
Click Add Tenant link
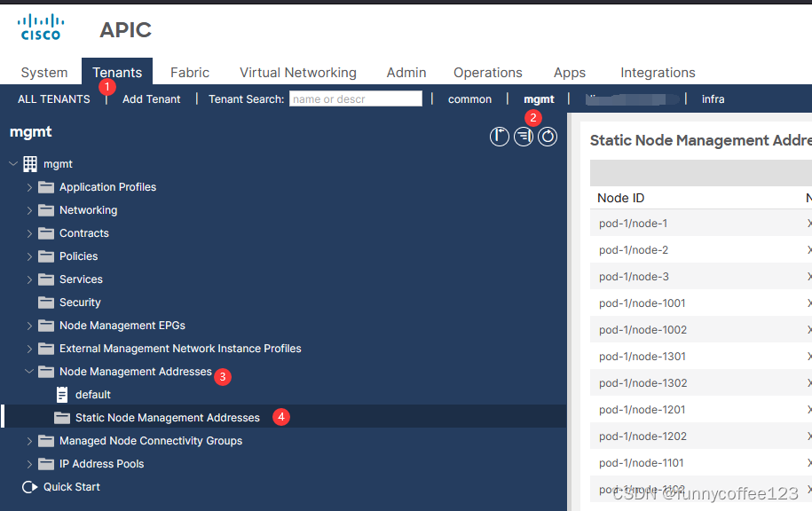pos(151,98)
